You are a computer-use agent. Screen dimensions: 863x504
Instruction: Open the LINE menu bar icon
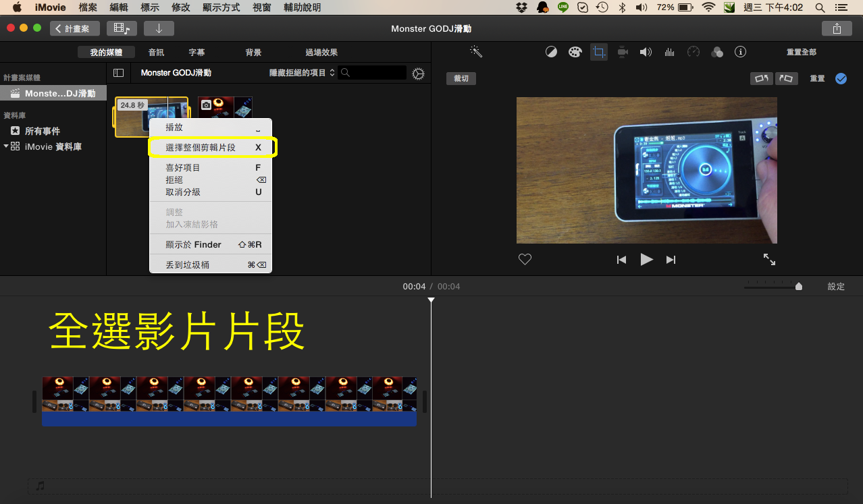pos(563,7)
